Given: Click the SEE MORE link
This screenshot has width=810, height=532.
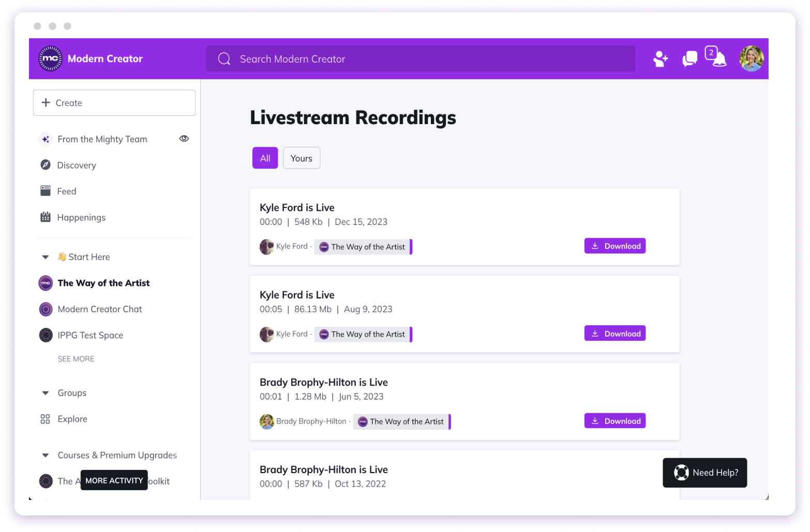Looking at the screenshot, I should coord(76,358).
